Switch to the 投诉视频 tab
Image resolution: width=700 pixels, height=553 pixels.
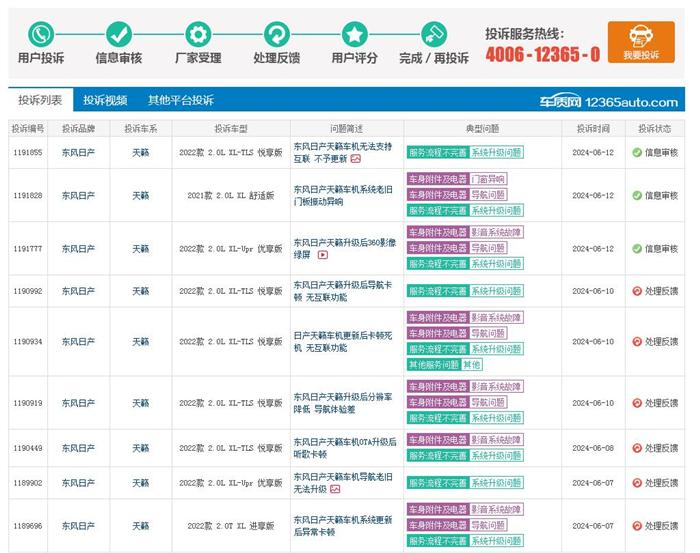coord(105,100)
